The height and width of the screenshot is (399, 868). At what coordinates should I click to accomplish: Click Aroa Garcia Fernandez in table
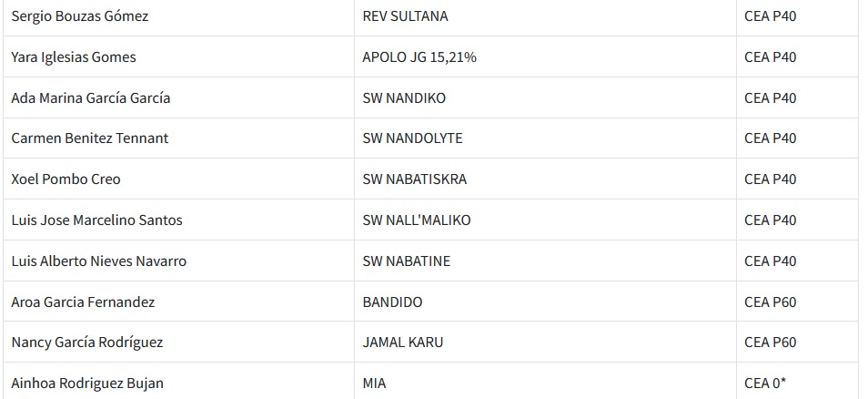(83, 302)
